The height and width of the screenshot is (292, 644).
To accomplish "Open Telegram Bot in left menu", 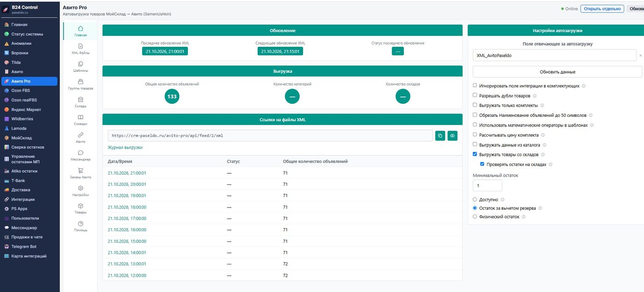I will (29, 247).
